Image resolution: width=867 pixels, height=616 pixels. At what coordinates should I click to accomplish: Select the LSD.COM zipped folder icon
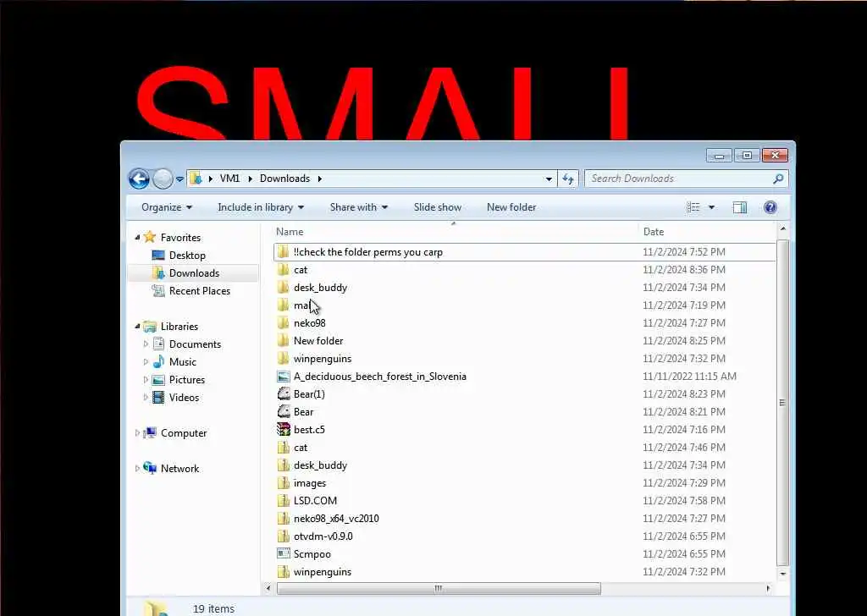pos(283,501)
